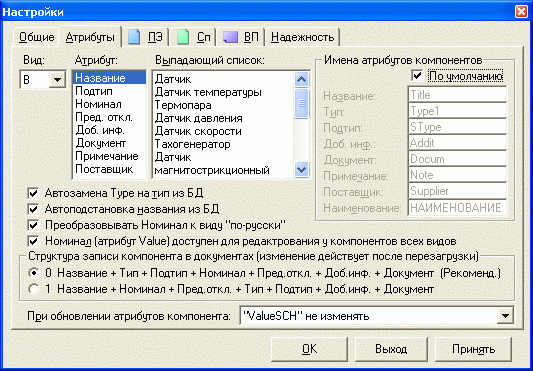Click the dropdown list scroll up arrow

click(302, 80)
